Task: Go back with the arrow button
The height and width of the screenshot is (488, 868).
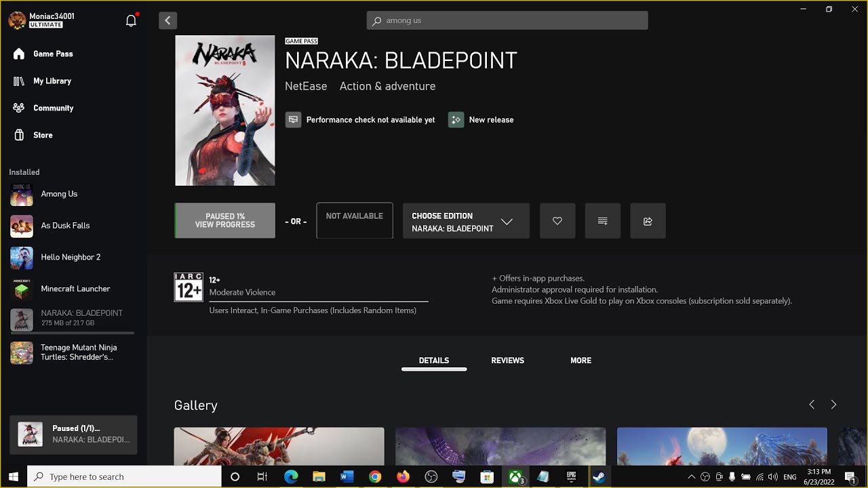Action: pyautogui.click(x=167, y=20)
